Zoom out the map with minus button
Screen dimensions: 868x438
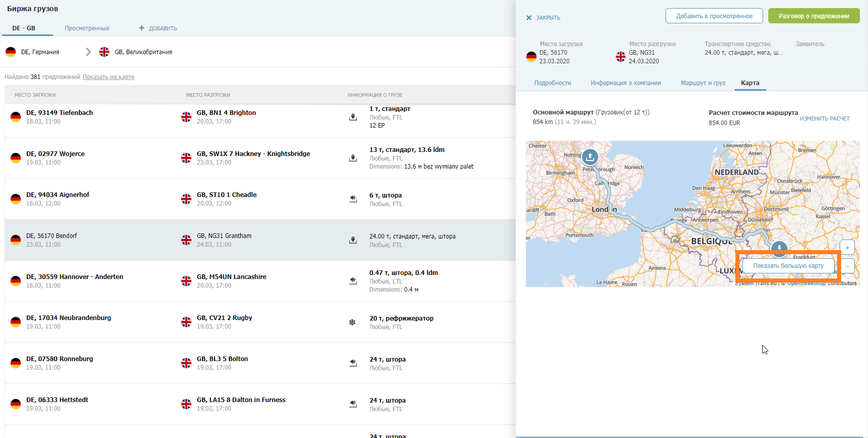(847, 266)
